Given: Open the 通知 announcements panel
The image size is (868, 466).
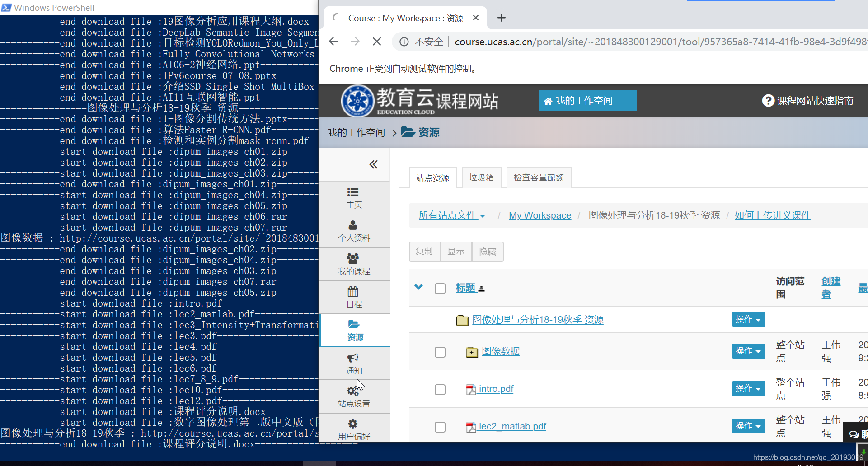Looking at the screenshot, I should point(354,363).
